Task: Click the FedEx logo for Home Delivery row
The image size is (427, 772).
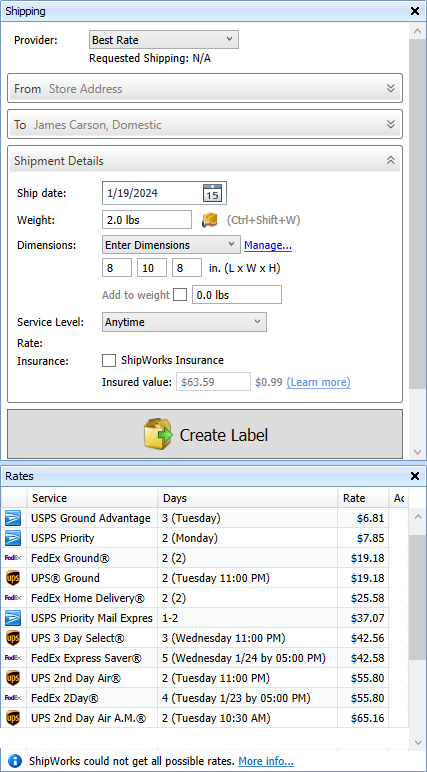Action: tap(13, 598)
